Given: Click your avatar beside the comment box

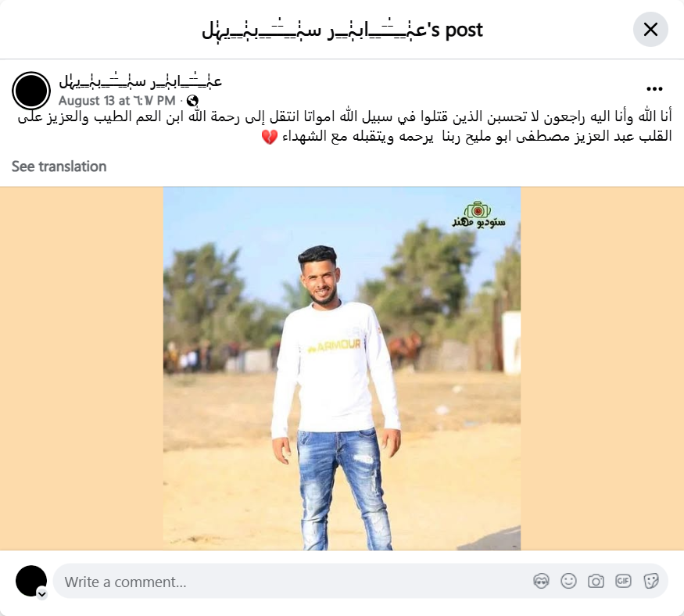Looking at the screenshot, I should (x=31, y=581).
